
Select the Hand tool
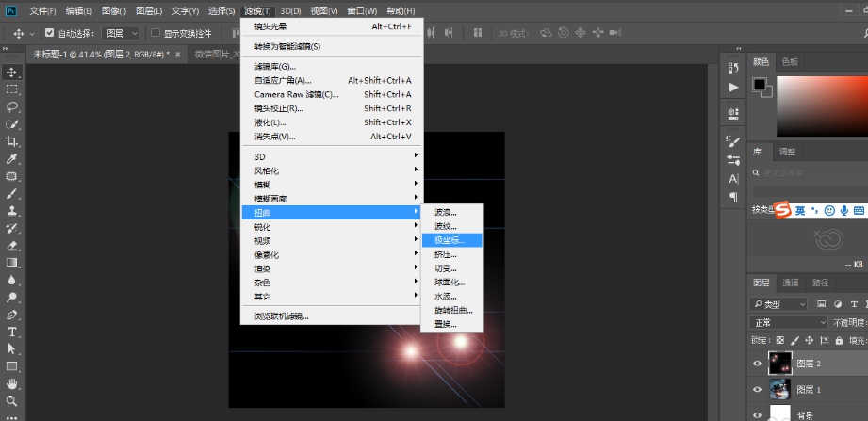click(12, 383)
